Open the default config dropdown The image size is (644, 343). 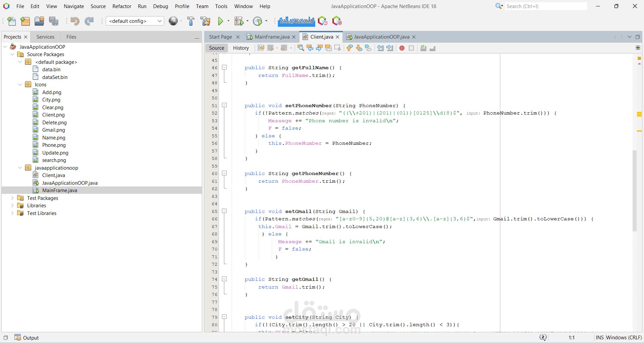coord(135,21)
